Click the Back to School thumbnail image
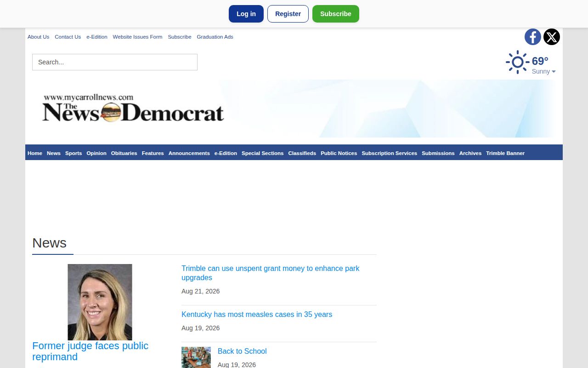The image size is (588, 368). tap(196, 357)
